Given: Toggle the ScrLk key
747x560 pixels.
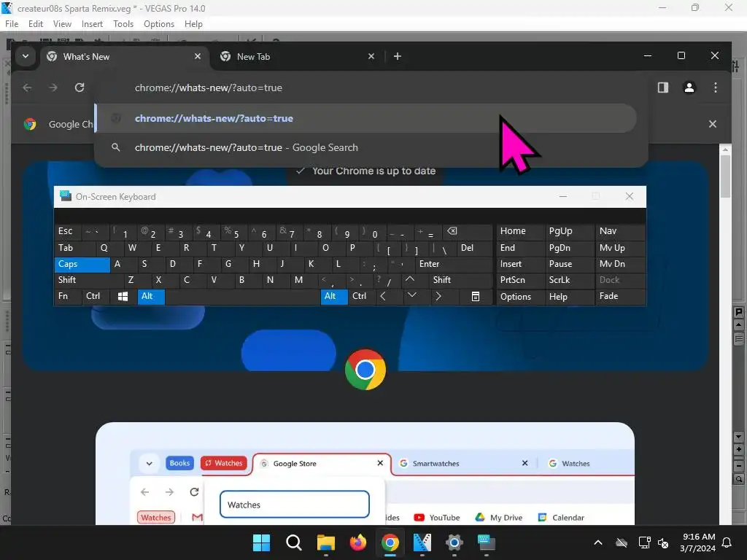Looking at the screenshot, I should click(x=570, y=280).
